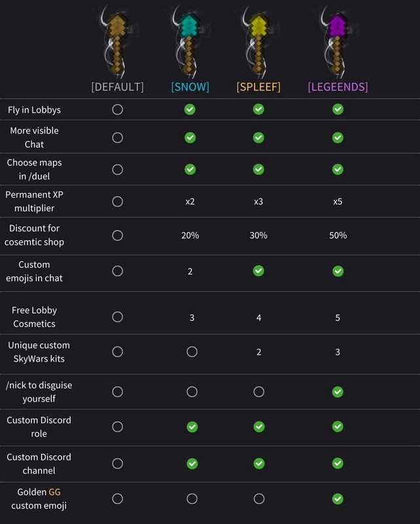This screenshot has width=420, height=524.
Task: Click the Custom Discord channel feature label
Action: (x=39, y=464)
